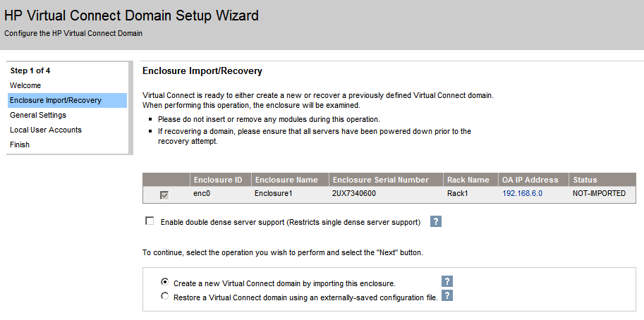Click Enclosure Name column header
This screenshot has width=644, height=320.
tap(286, 180)
